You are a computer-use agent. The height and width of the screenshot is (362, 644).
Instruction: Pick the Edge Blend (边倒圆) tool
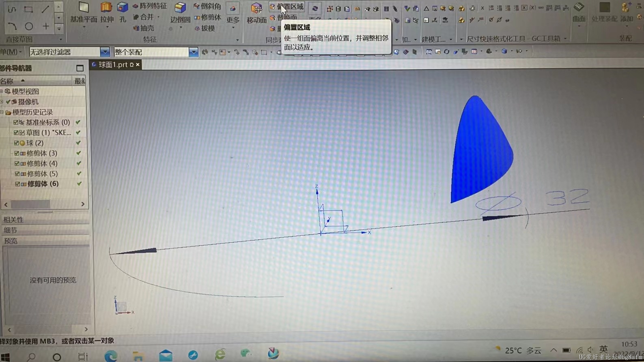point(180,13)
